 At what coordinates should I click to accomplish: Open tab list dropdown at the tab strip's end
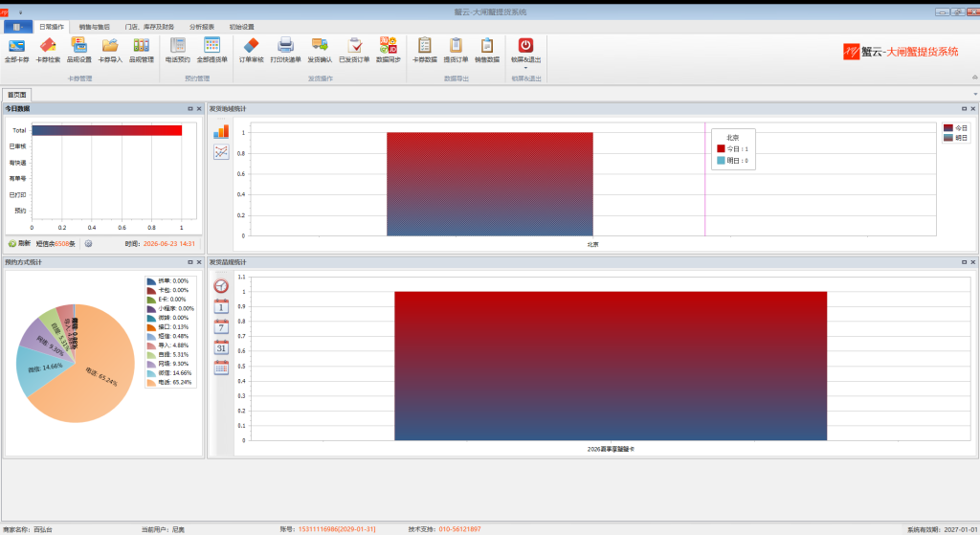tap(975, 95)
